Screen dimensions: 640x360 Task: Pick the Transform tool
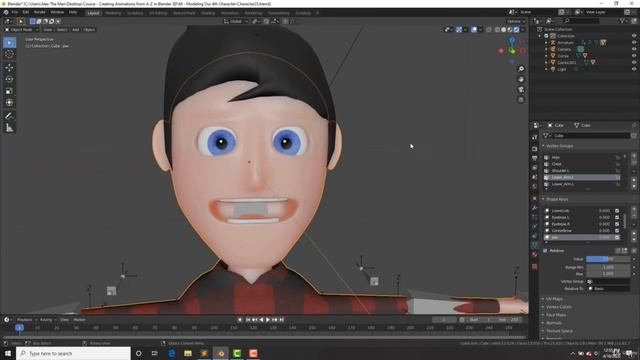(x=9, y=102)
